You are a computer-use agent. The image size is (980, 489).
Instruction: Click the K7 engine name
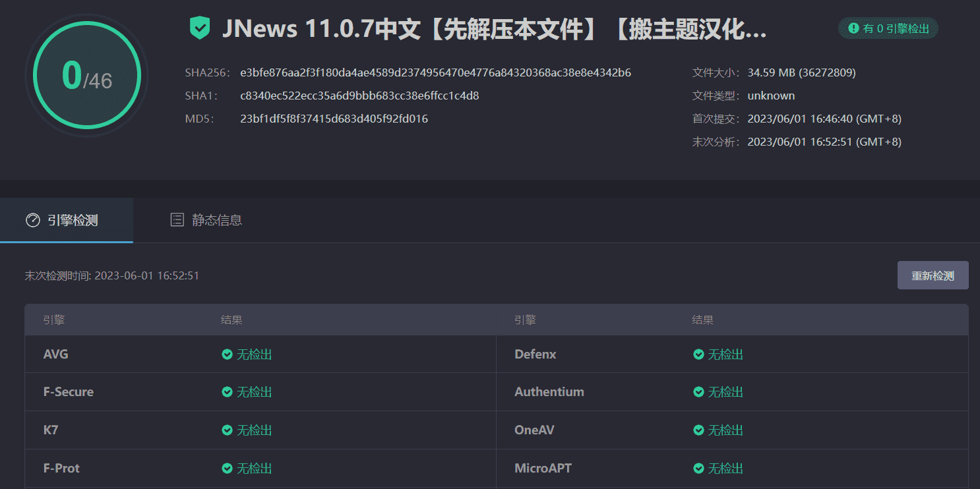51,430
